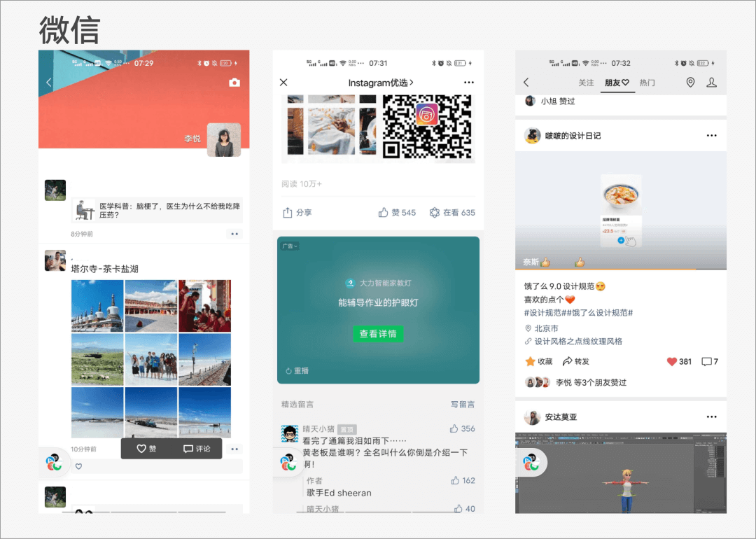The width and height of the screenshot is (756, 539).
Task: Open the two-dot menu beside 10分钟前
Action: [234, 449]
